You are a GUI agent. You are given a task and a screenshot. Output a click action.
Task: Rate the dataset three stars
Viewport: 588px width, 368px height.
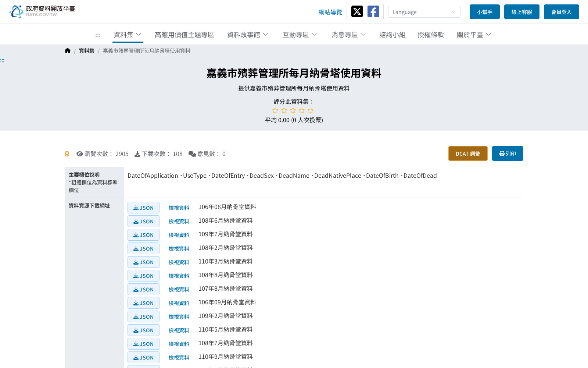(x=293, y=110)
